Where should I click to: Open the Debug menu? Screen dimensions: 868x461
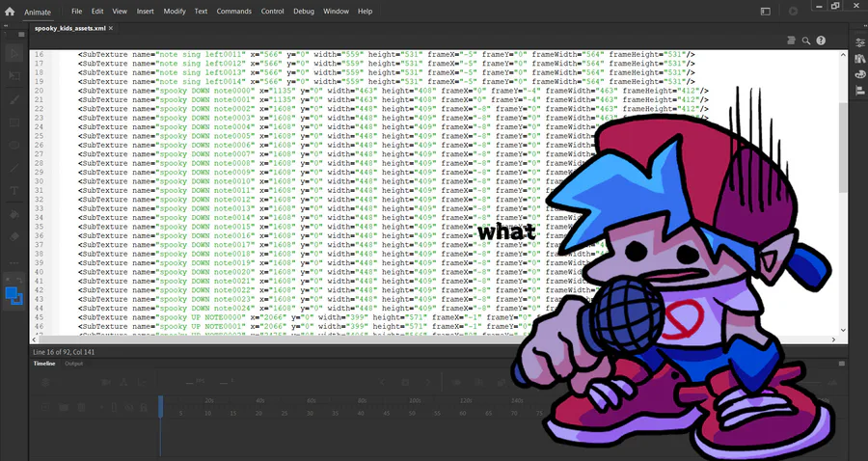coord(304,11)
